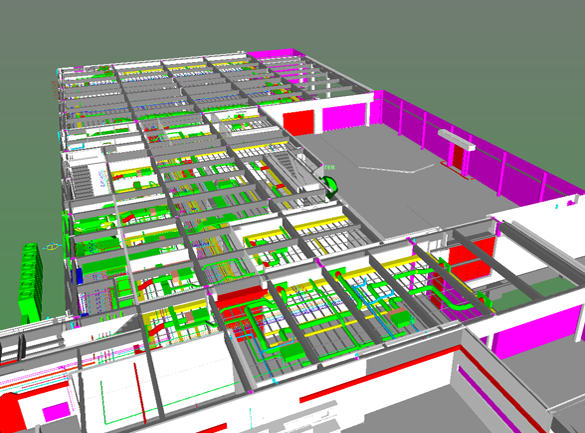
Task: Click the long red stripe on lower white wall
Action: click(381, 374)
